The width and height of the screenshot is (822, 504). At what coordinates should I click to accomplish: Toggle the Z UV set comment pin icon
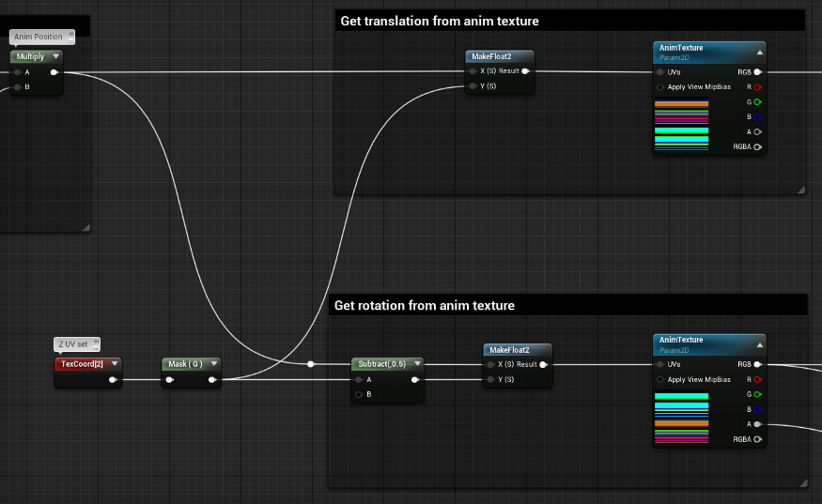coord(96,344)
